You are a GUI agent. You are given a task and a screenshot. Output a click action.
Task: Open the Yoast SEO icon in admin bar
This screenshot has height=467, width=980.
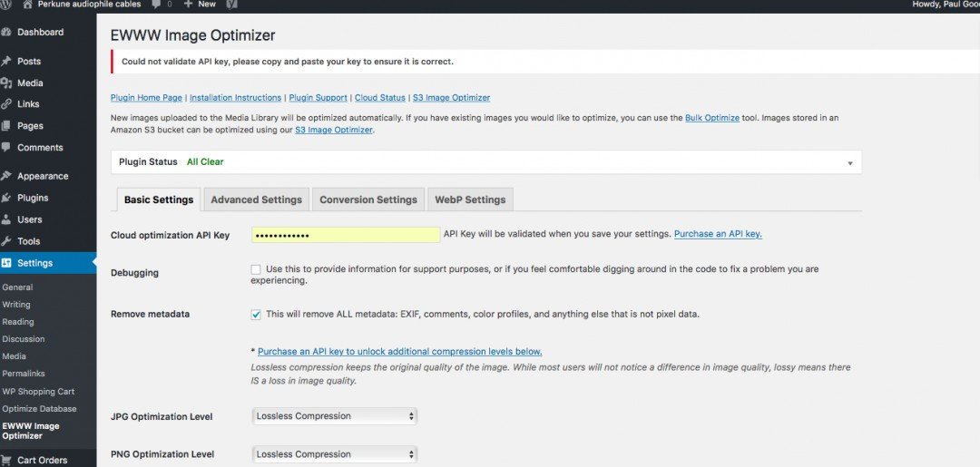(231, 5)
